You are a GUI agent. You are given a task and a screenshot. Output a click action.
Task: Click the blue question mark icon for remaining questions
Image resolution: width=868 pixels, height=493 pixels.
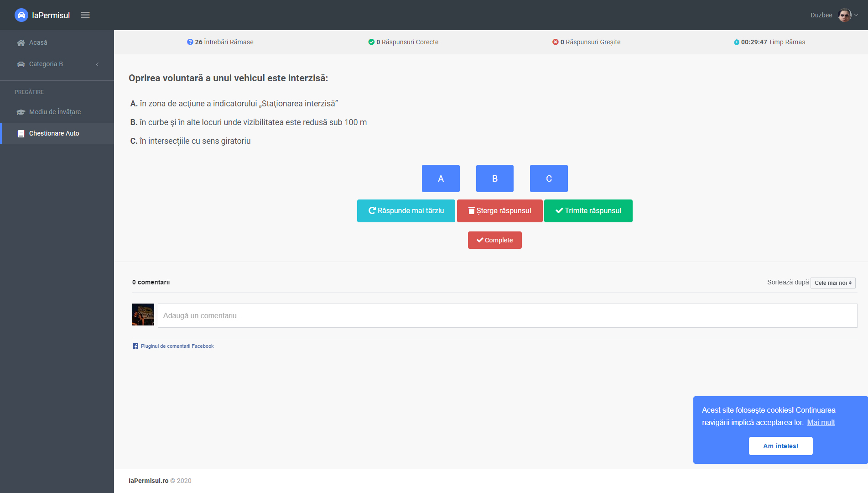click(x=190, y=42)
